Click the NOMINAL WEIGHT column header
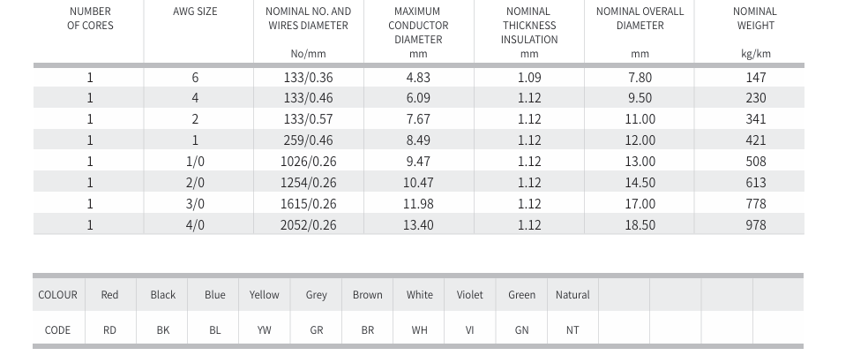This screenshot has width=868, height=363. (x=755, y=19)
